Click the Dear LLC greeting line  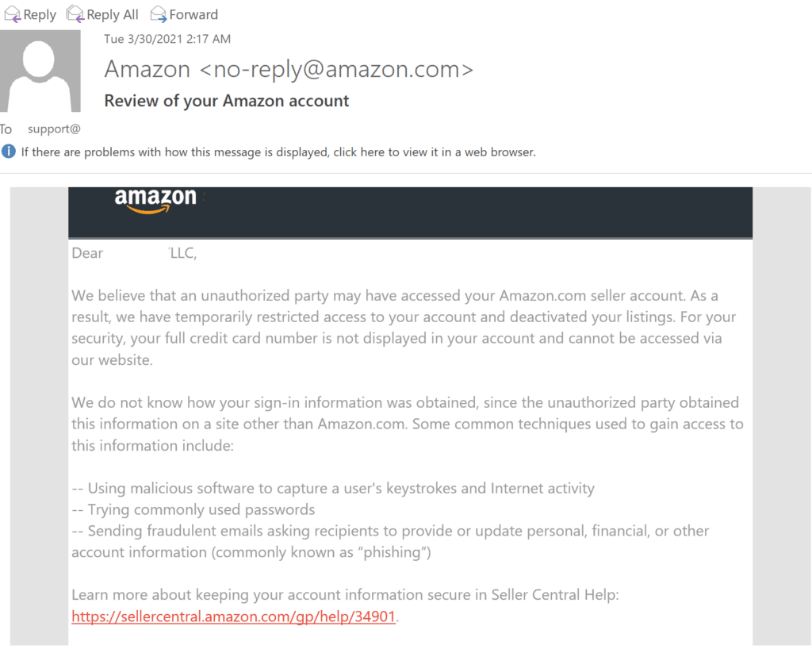click(134, 253)
